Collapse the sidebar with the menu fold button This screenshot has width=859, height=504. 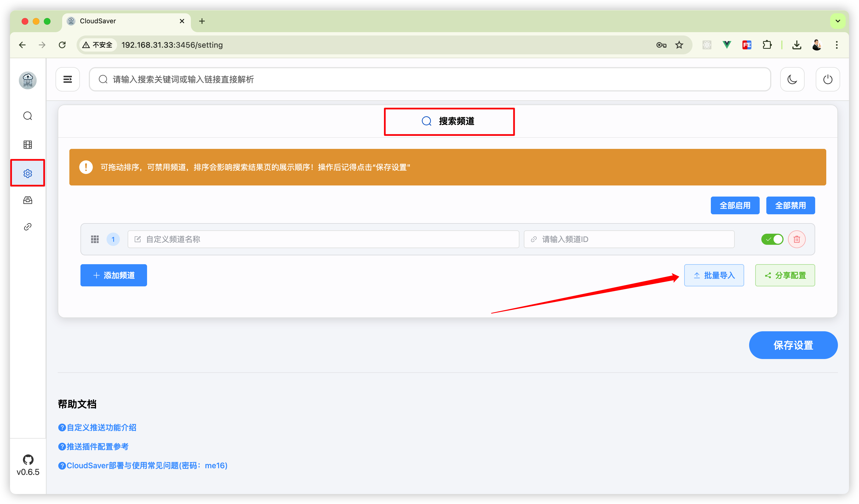point(67,79)
